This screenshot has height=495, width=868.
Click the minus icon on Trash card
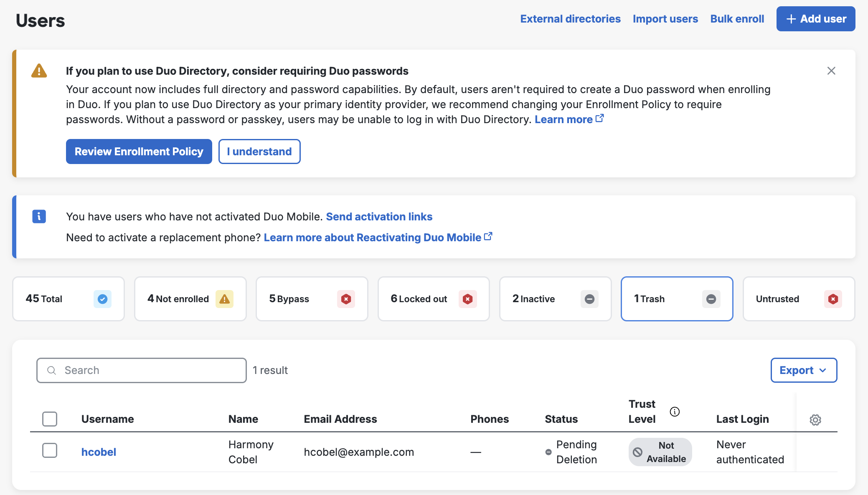pyautogui.click(x=711, y=299)
